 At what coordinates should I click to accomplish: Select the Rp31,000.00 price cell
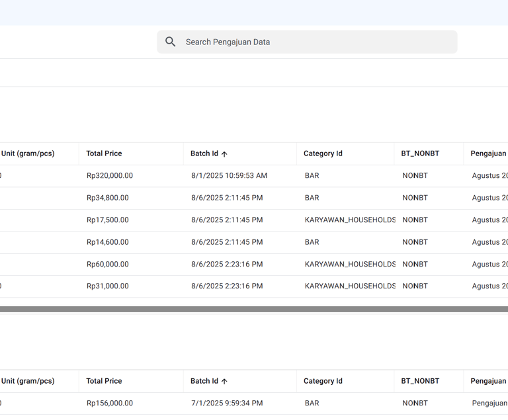108,286
